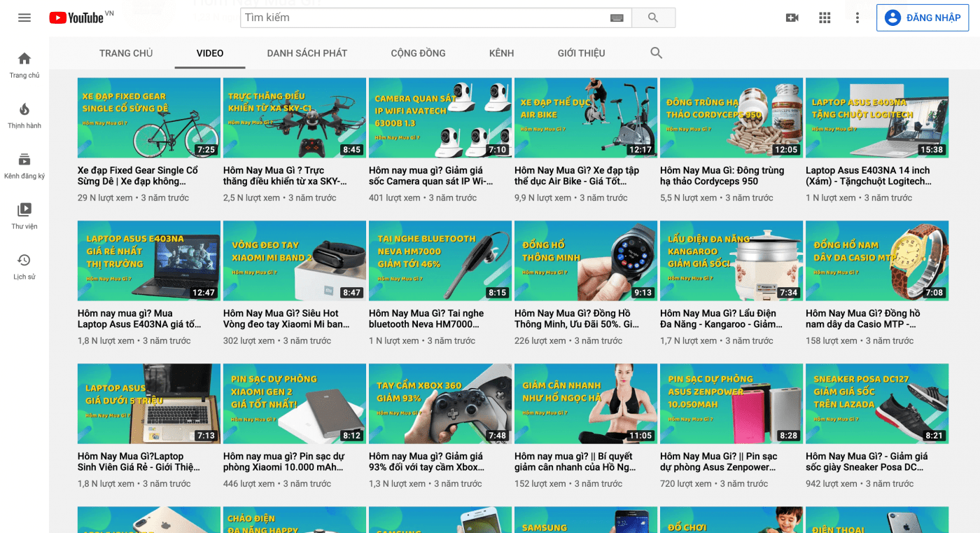Click title 'Hôm Nay Mua Gì: Đông trùng hạ thảo'

pyautogui.click(x=722, y=176)
